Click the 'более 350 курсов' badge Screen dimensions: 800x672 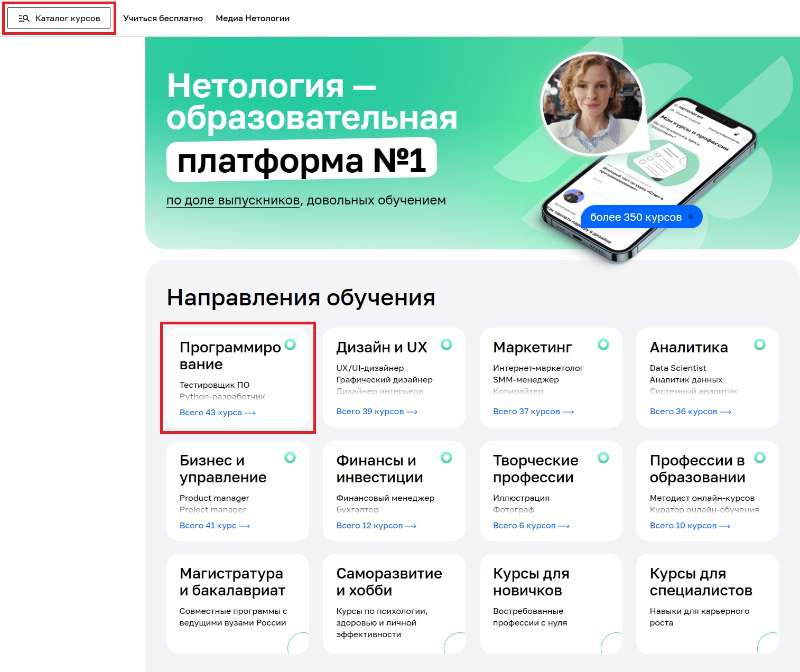tap(641, 217)
